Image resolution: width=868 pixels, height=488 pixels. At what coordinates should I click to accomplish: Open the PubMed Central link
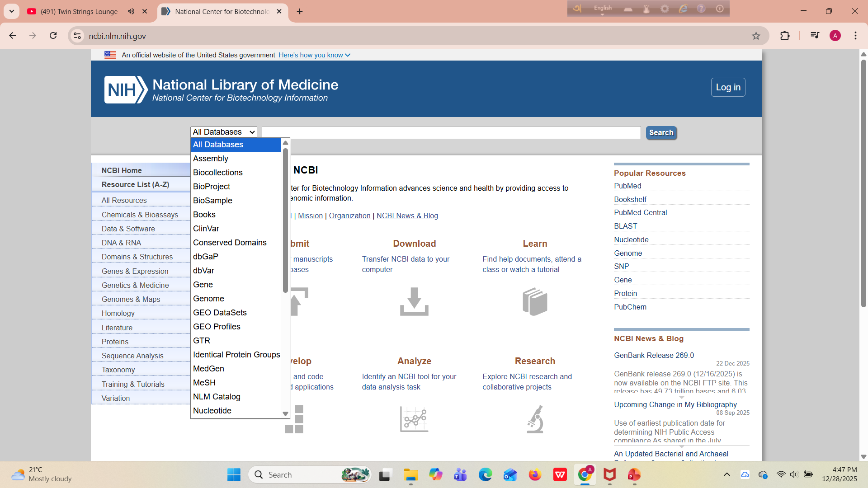640,212
